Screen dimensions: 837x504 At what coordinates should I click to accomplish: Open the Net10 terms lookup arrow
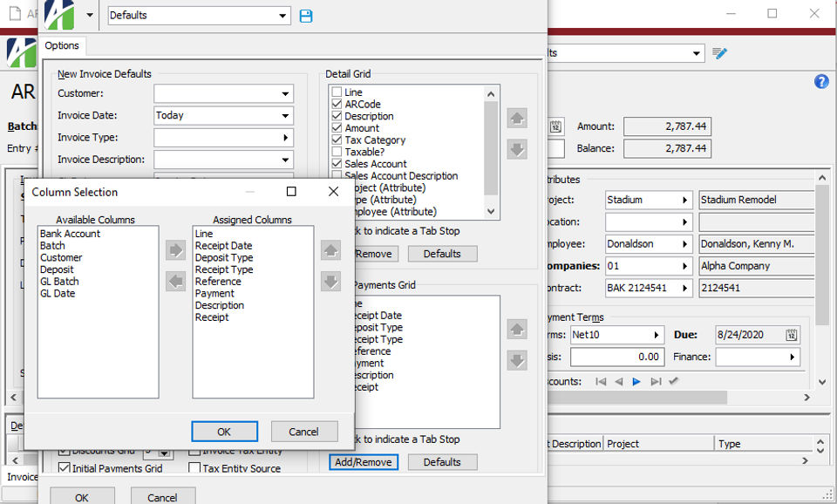point(657,336)
